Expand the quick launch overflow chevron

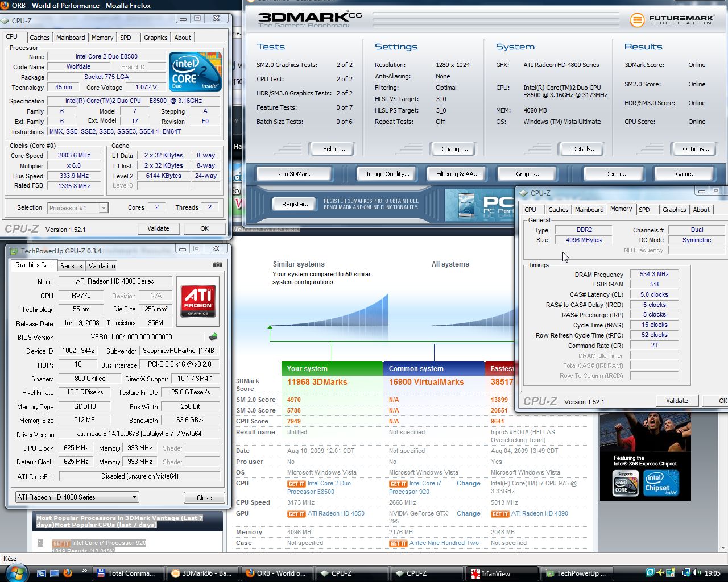tap(85, 571)
